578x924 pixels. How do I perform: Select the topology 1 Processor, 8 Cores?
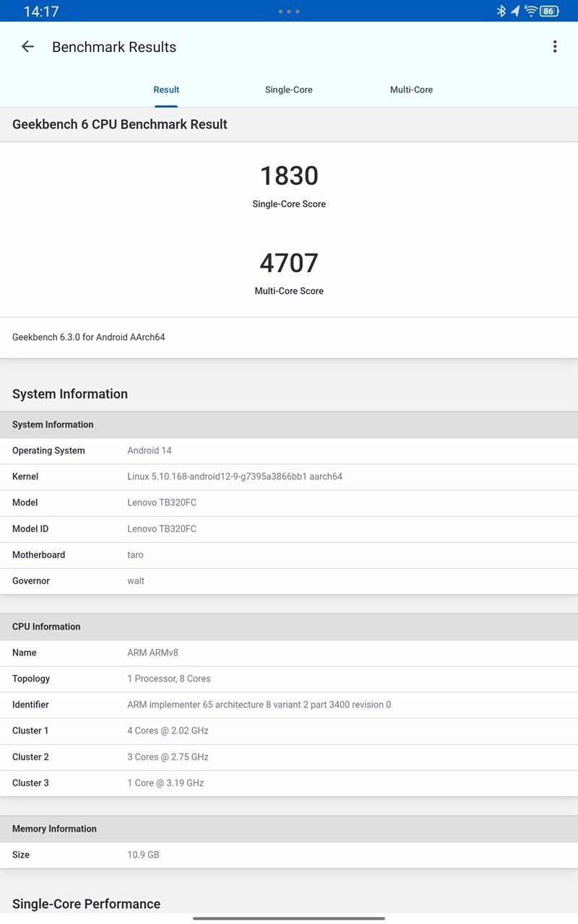[x=169, y=679]
